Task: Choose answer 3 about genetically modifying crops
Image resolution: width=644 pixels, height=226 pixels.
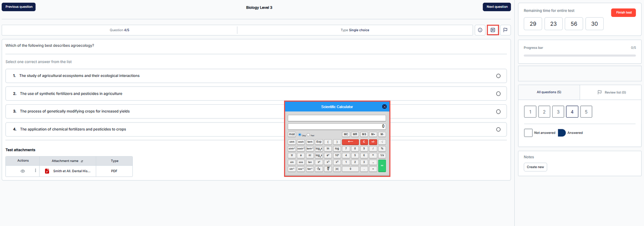Action: [498, 112]
